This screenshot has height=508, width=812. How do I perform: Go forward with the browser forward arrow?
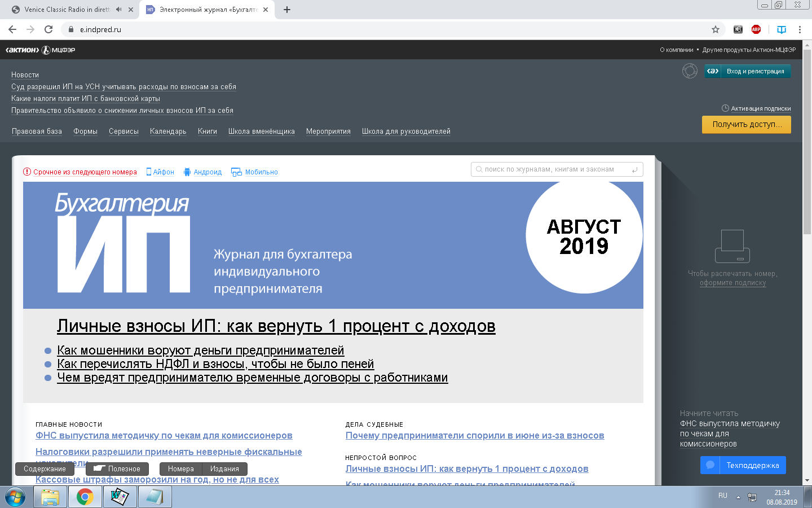[30, 29]
